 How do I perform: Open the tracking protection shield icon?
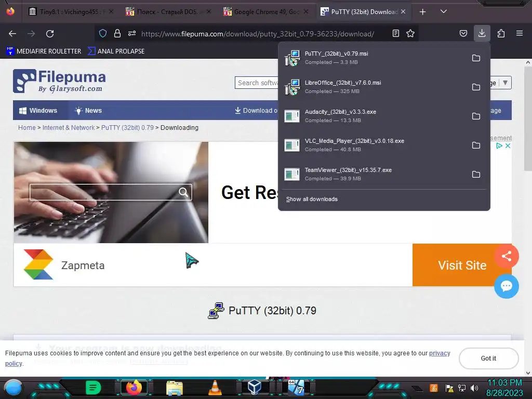click(x=103, y=33)
